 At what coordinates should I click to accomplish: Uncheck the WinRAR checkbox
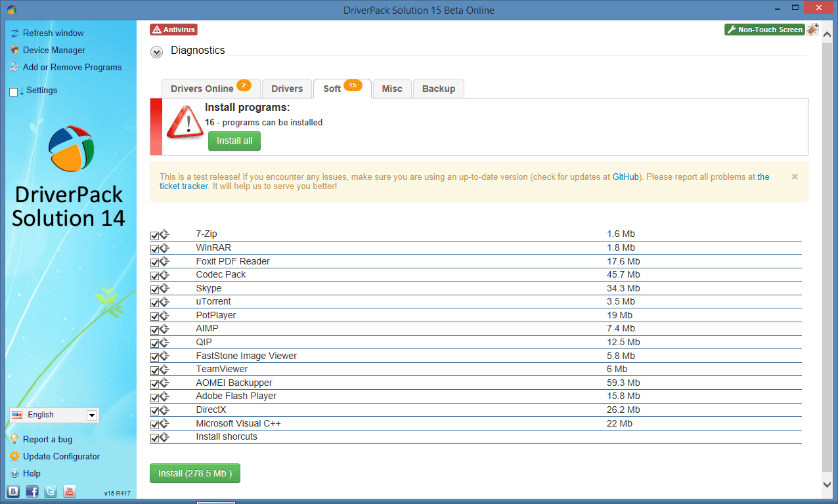pyautogui.click(x=155, y=249)
